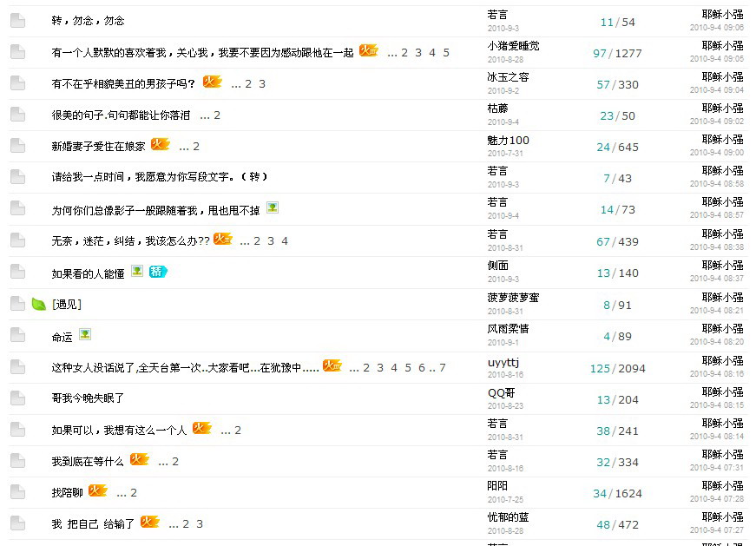This screenshot has height=546, width=756.
Task: Click the document icon left of 哥我今晚失眠了
Action: coord(17,398)
